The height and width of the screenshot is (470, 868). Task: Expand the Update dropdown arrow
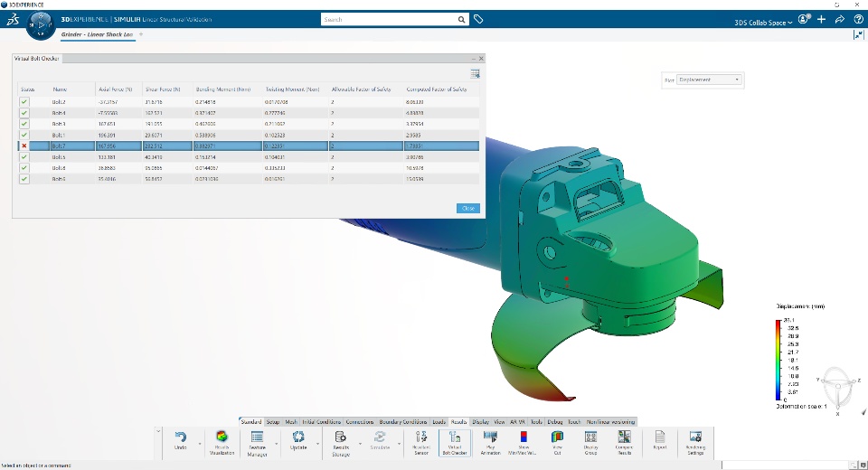point(317,444)
